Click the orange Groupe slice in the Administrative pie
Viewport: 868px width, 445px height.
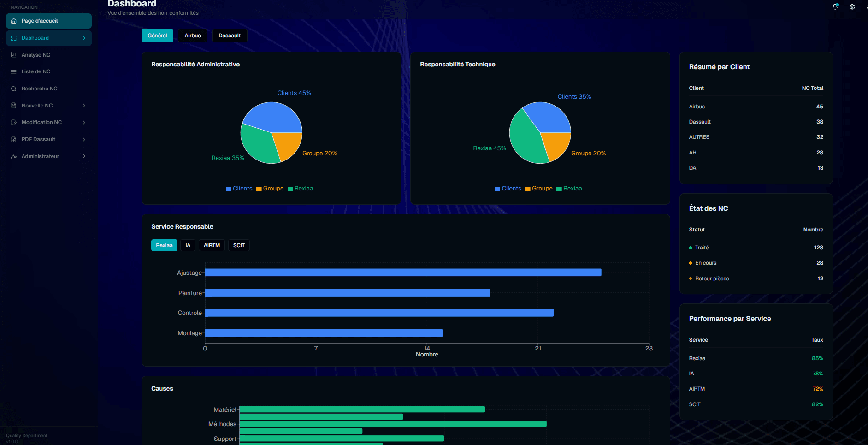[288, 144]
